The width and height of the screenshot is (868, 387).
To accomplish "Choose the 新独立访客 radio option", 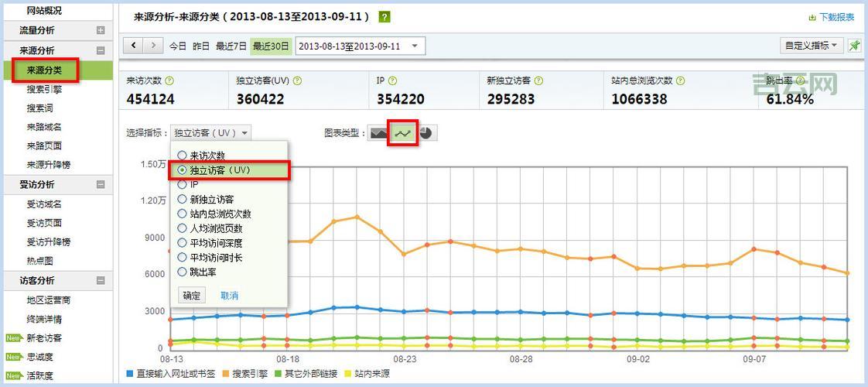I will (183, 199).
